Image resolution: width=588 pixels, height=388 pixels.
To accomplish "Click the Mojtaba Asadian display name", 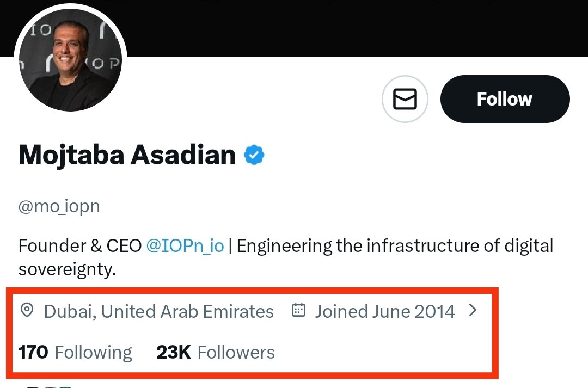I will 127,155.
